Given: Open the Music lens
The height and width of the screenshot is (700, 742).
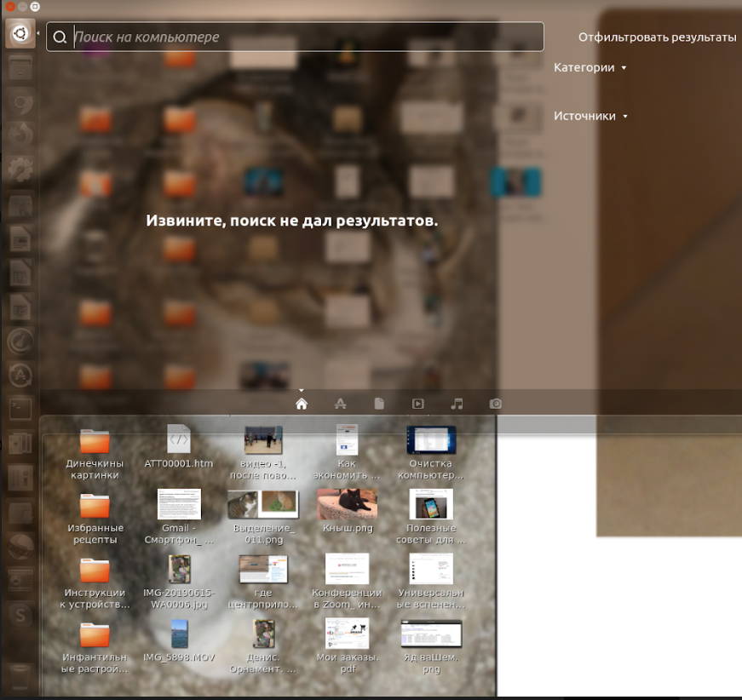Looking at the screenshot, I should pos(457,404).
